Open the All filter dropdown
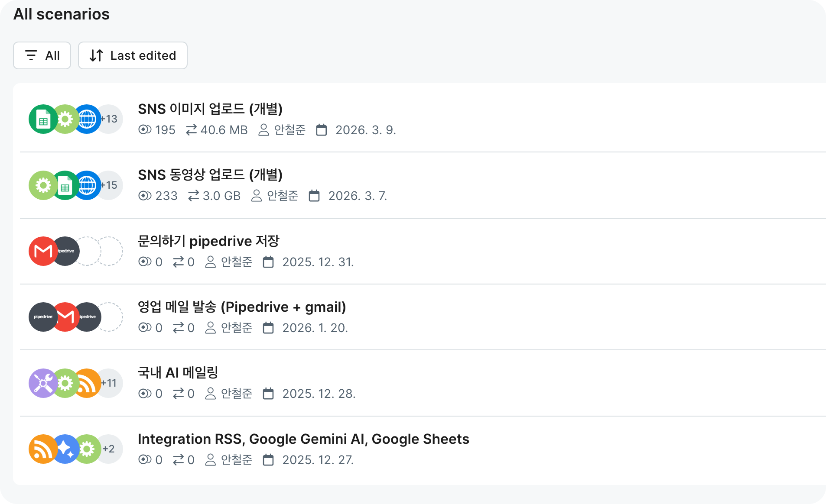 tap(42, 55)
